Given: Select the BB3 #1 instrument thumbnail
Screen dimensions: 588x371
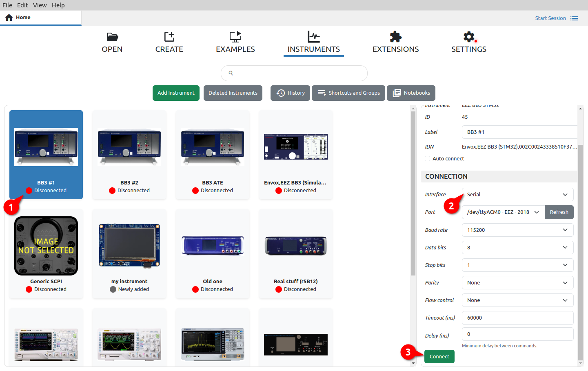Looking at the screenshot, I should click(46, 147).
